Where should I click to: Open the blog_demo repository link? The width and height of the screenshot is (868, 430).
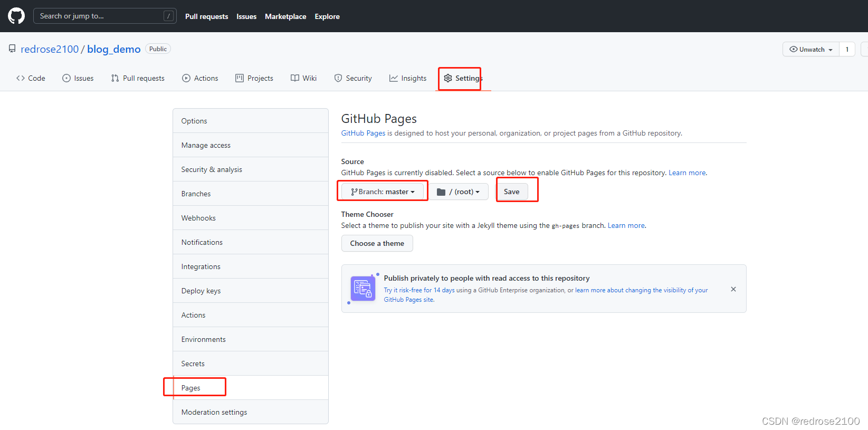tap(114, 49)
